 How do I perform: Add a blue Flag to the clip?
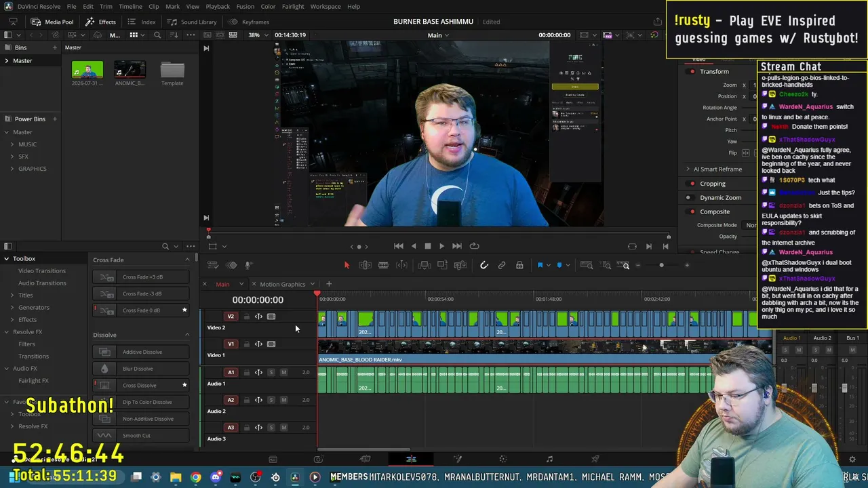pyautogui.click(x=540, y=266)
